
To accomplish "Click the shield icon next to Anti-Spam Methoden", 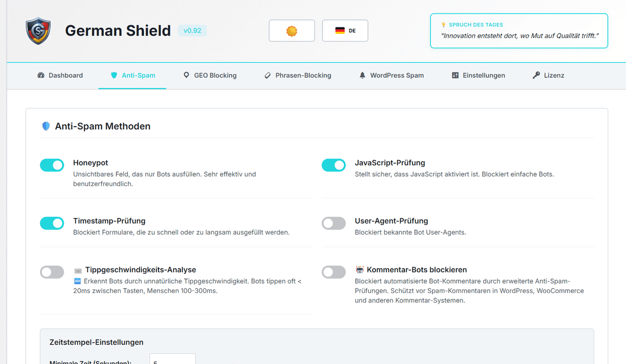I will pyautogui.click(x=47, y=126).
